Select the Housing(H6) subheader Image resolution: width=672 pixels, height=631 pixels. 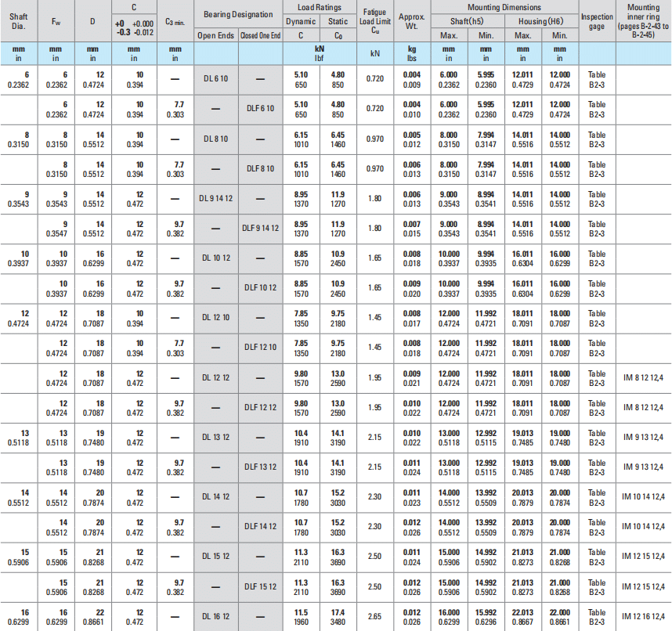540,21
